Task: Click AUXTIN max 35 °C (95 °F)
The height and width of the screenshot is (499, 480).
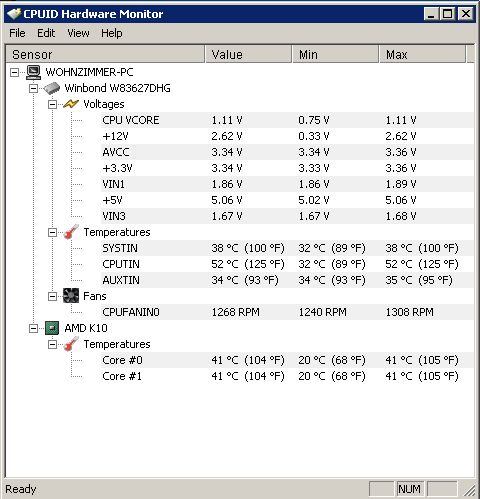Action: pos(419,280)
